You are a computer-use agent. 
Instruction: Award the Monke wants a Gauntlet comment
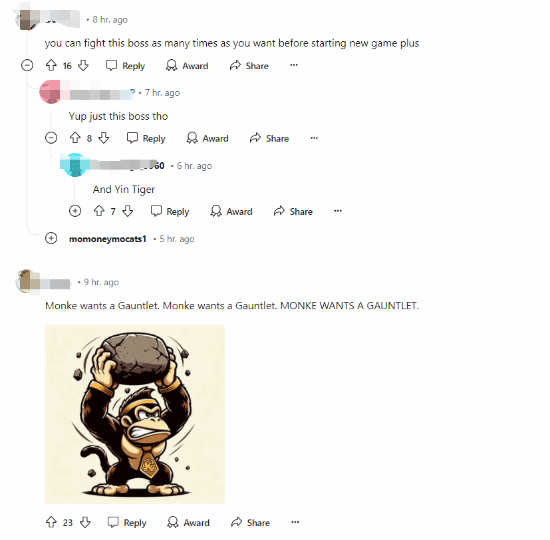[x=188, y=522]
